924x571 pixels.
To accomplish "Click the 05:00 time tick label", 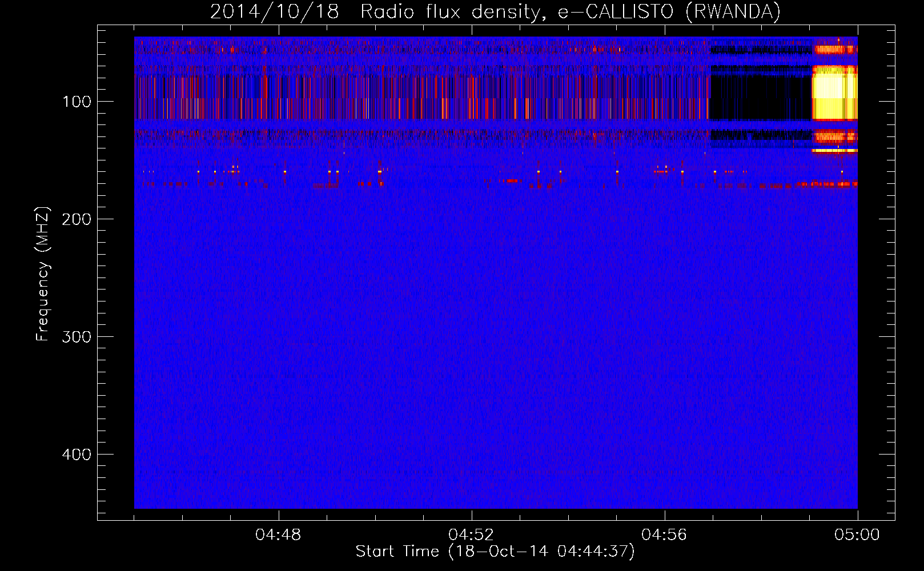I will pos(857,535).
